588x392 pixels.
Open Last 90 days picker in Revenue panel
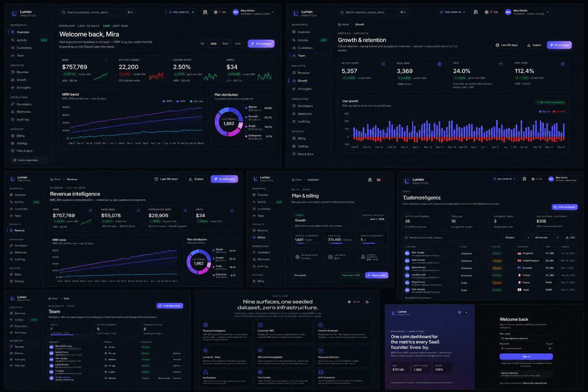[167, 179]
